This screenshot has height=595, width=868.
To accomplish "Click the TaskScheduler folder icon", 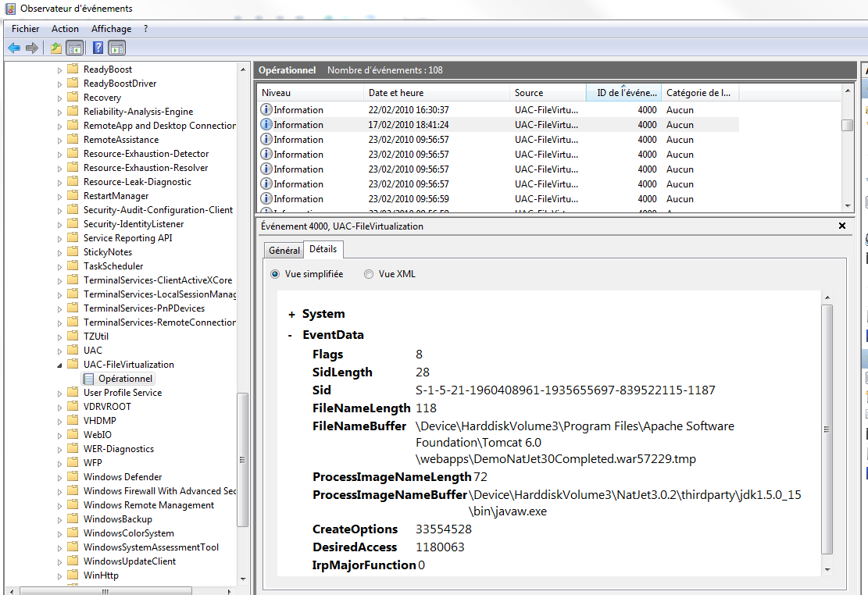I will [73, 266].
